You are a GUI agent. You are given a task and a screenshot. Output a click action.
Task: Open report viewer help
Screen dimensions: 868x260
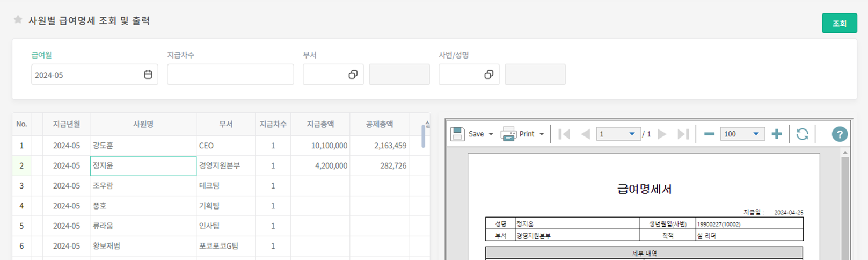point(840,134)
